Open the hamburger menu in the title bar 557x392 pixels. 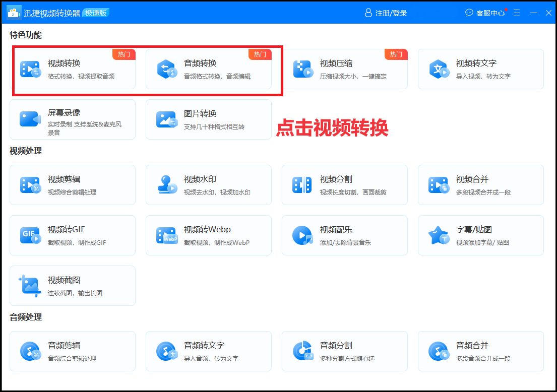click(516, 13)
